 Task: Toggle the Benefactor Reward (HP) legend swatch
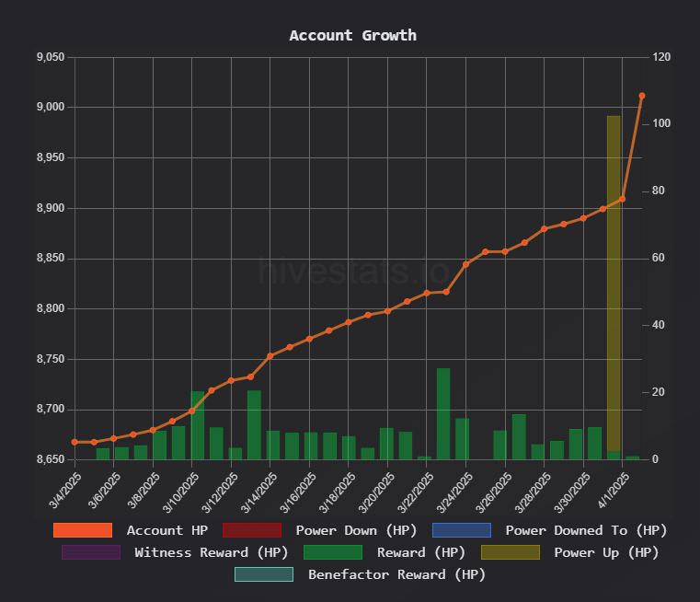[x=264, y=574]
